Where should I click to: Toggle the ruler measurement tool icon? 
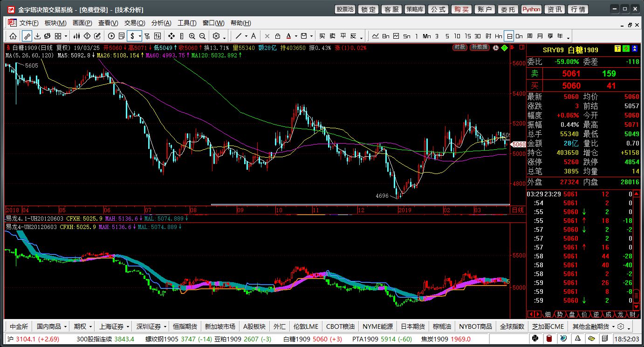point(27,36)
